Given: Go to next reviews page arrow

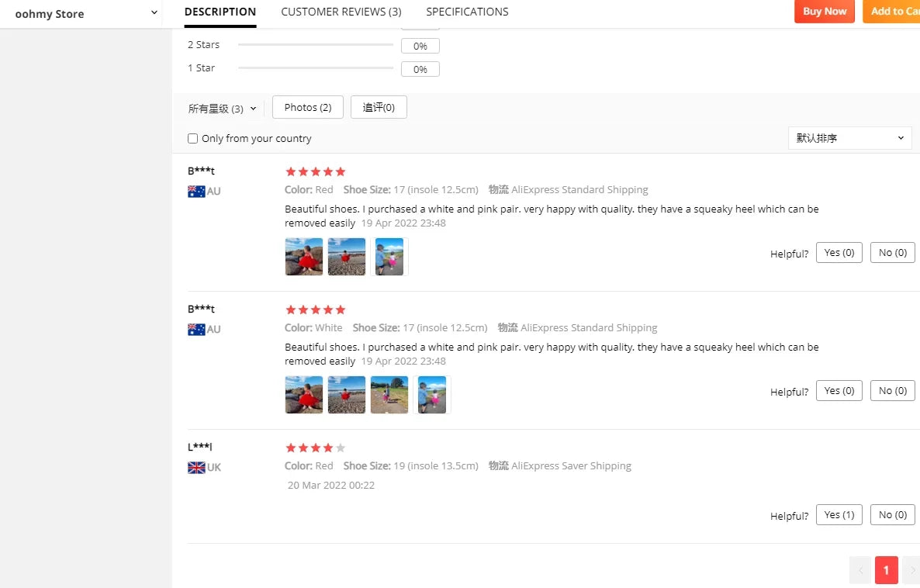Looking at the screenshot, I should tap(911, 570).
